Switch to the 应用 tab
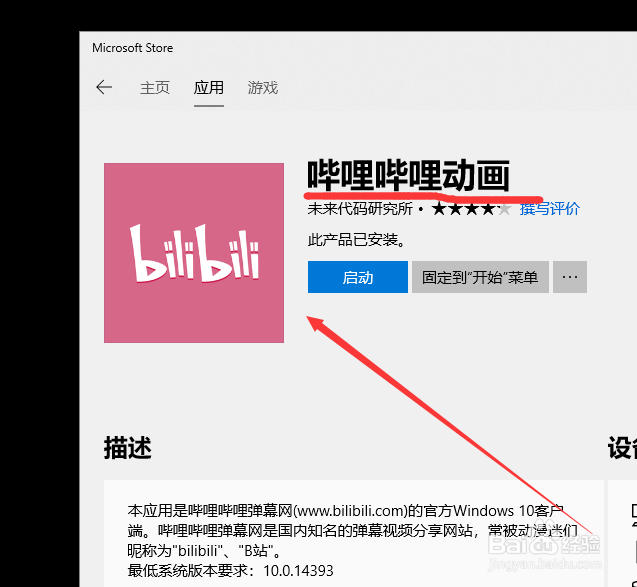The height and width of the screenshot is (587, 637). 208,88
